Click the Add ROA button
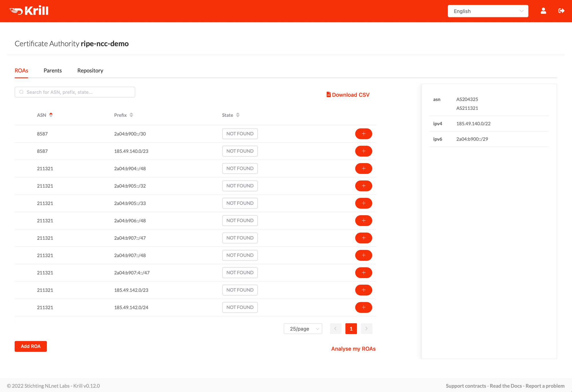The width and height of the screenshot is (572, 392). point(30,346)
